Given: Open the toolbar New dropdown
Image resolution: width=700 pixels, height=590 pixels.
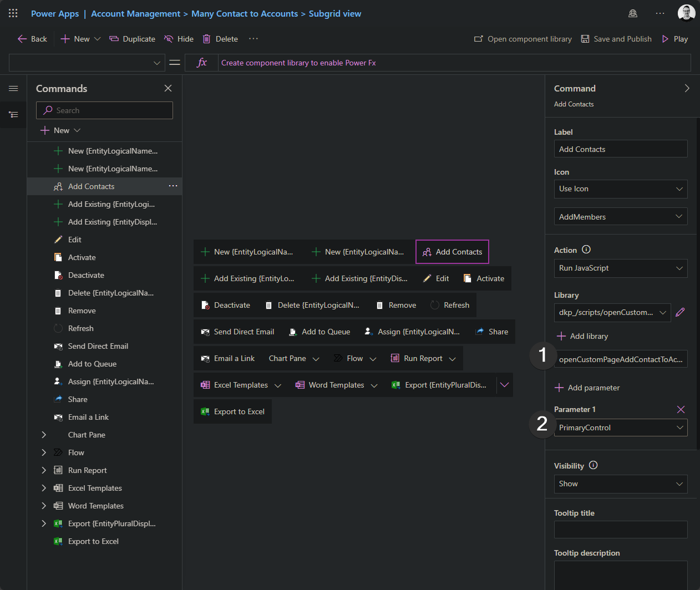Looking at the screenshot, I should coord(80,39).
